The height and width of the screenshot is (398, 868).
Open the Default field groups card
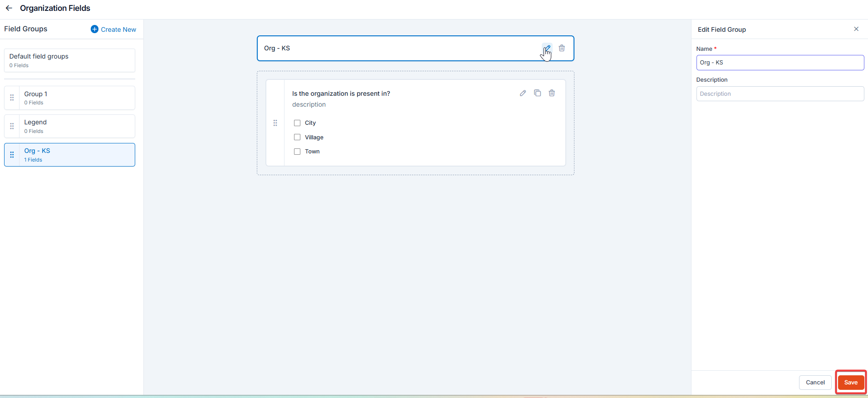pyautogui.click(x=69, y=60)
